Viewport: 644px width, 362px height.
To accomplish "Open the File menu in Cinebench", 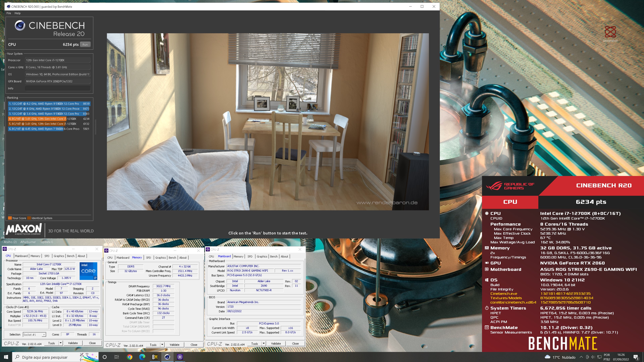I will pyautogui.click(x=9, y=13).
